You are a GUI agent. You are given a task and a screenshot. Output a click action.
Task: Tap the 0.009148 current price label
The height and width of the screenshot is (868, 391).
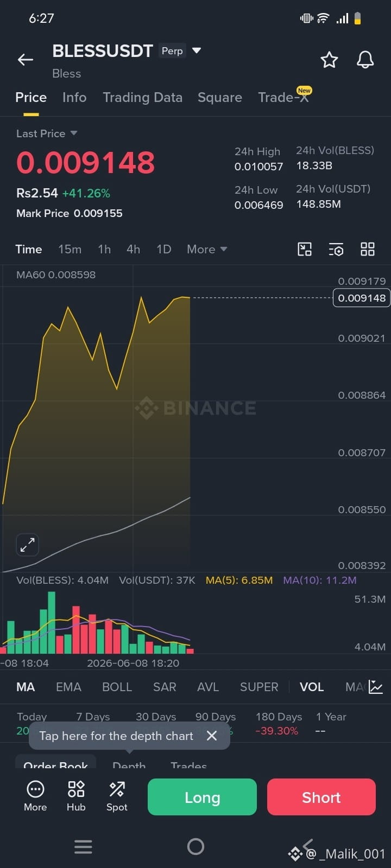362,298
